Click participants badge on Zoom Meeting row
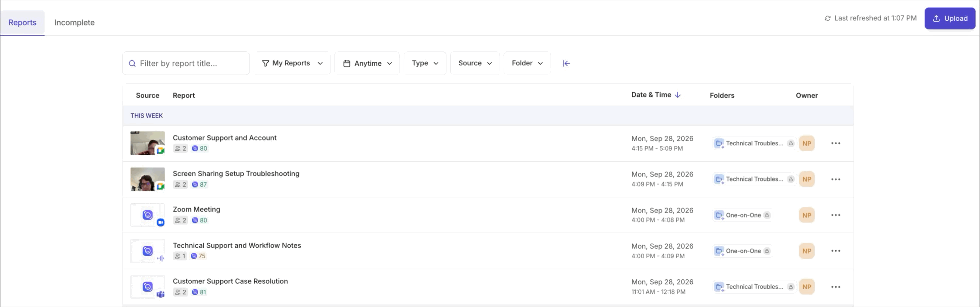This screenshot has width=980, height=307. point(180,220)
